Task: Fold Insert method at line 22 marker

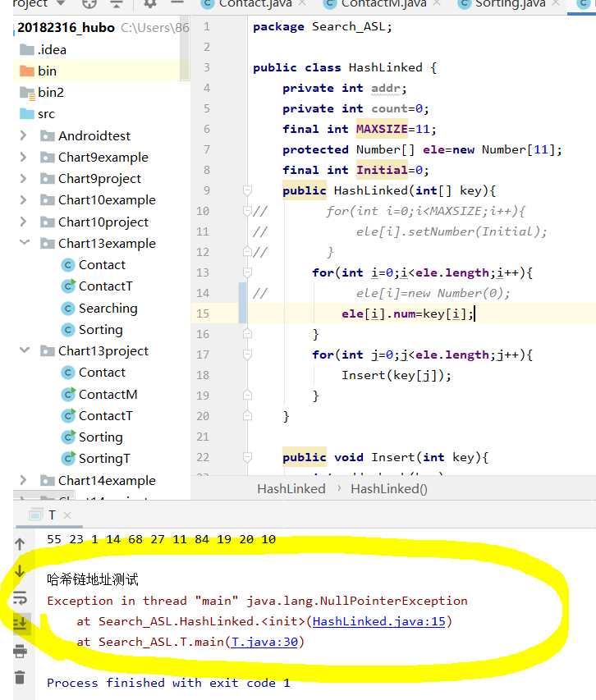Action: [247, 457]
